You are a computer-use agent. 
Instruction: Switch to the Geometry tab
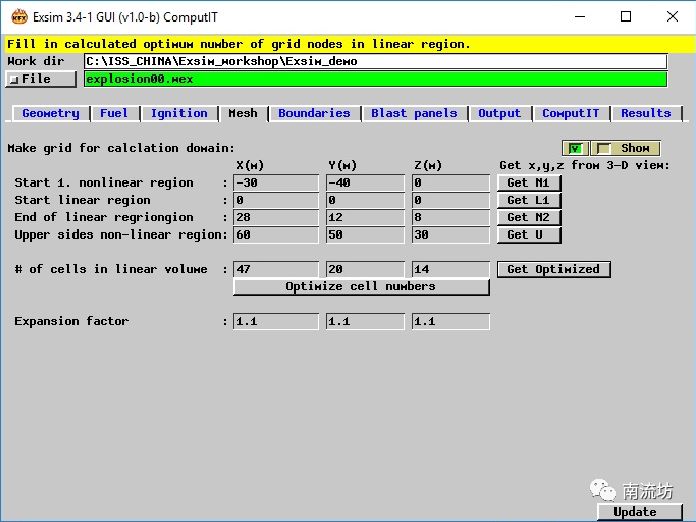click(51, 113)
